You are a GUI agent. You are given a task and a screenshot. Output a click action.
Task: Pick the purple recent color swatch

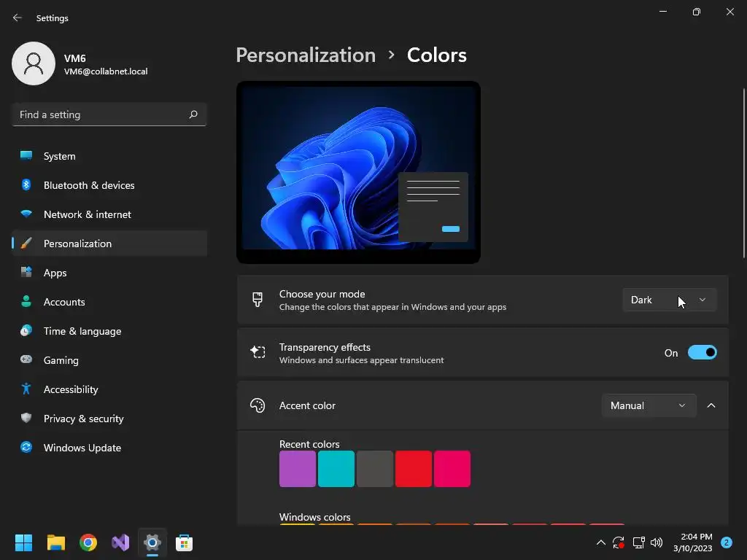point(298,469)
